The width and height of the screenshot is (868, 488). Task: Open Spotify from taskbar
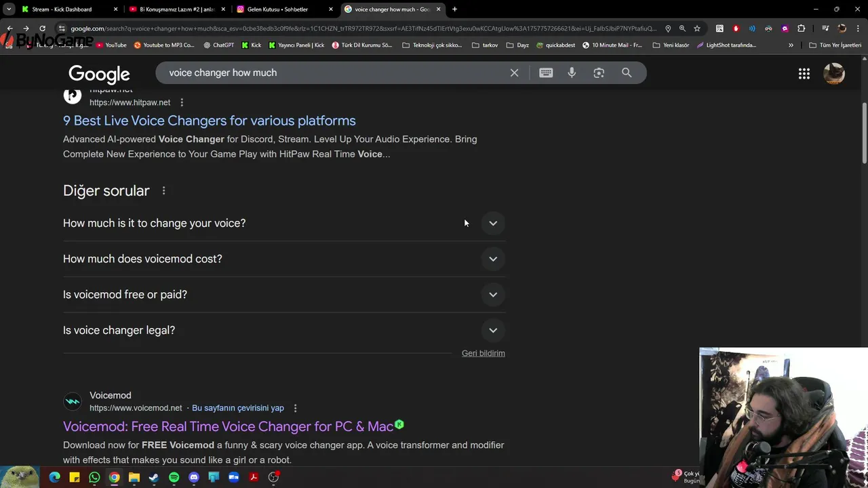pyautogui.click(x=174, y=477)
